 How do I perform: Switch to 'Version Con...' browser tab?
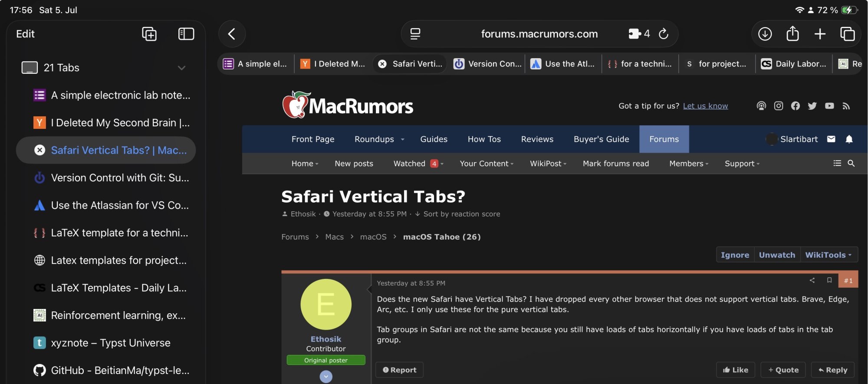click(x=487, y=64)
